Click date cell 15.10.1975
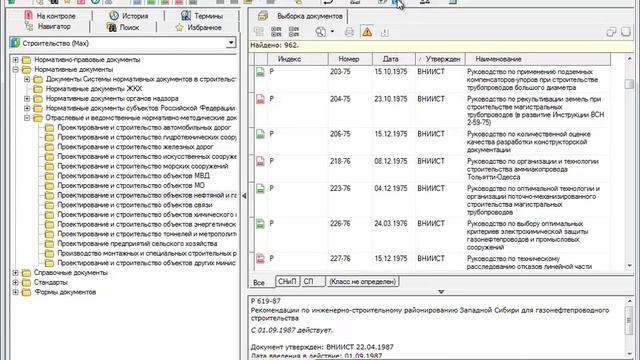 click(x=391, y=72)
